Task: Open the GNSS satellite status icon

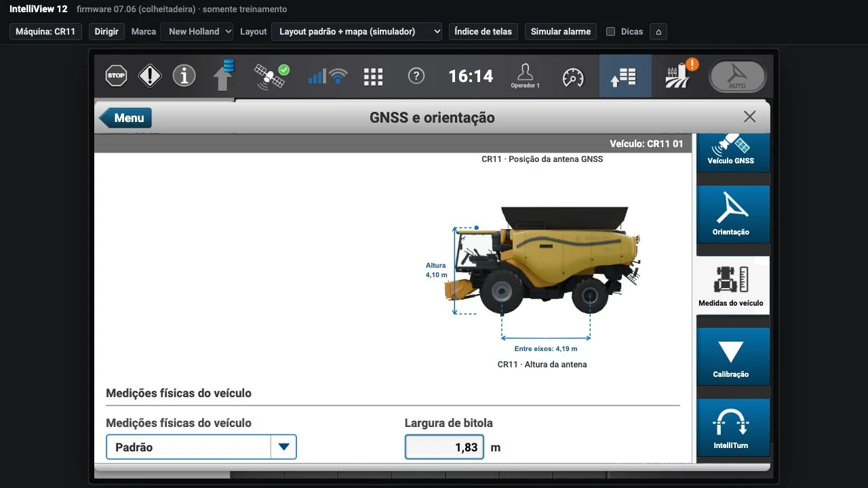Action: (x=271, y=76)
